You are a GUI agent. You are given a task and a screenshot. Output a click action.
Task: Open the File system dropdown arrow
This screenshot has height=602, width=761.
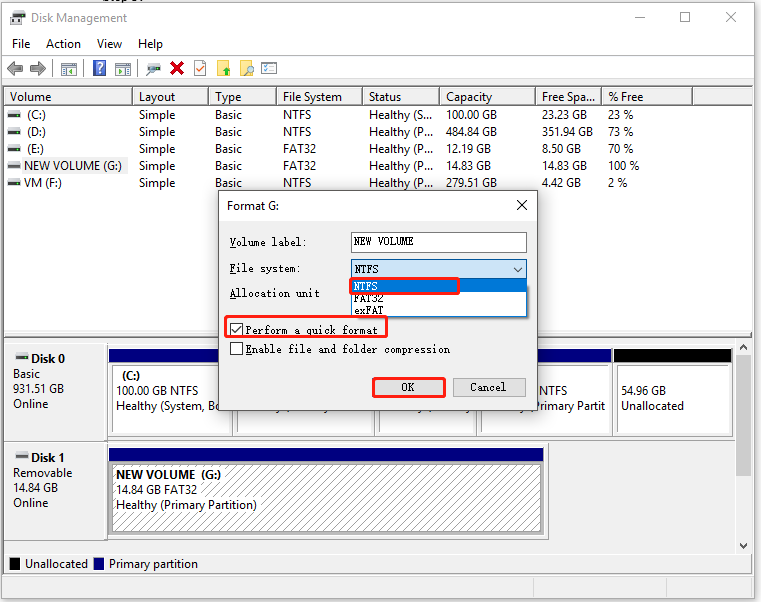tap(518, 269)
